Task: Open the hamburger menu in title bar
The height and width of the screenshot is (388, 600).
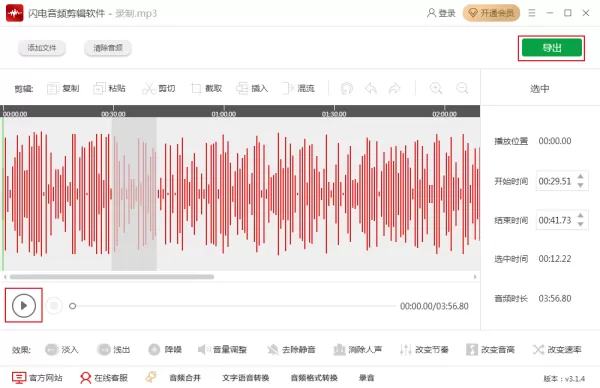Action: click(x=532, y=13)
